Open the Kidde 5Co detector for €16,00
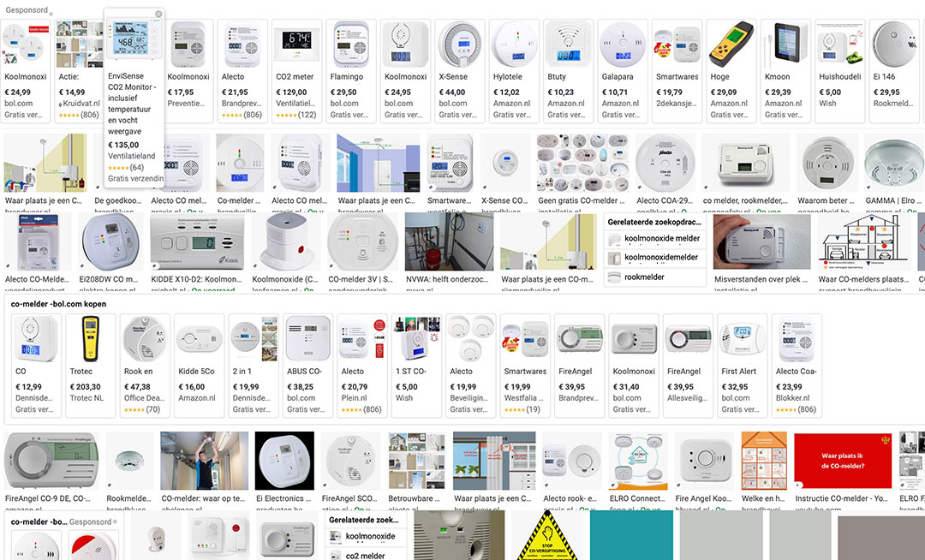The height and width of the screenshot is (560, 925). pyautogui.click(x=199, y=366)
